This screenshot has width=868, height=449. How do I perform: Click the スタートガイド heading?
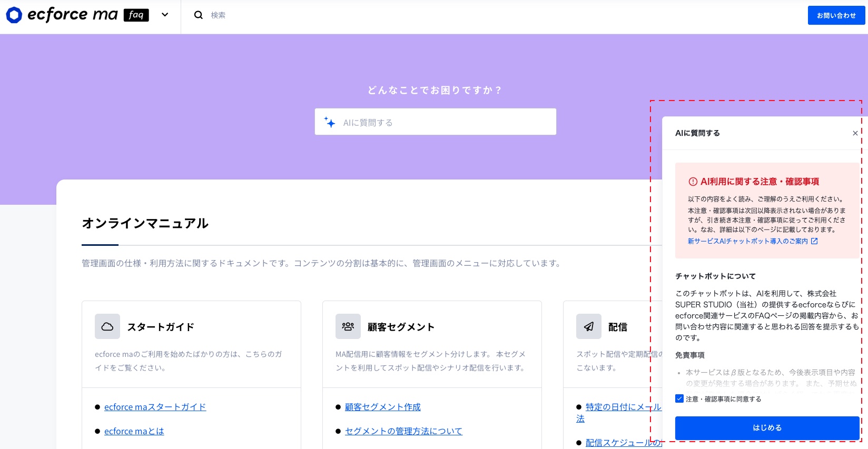(x=161, y=327)
